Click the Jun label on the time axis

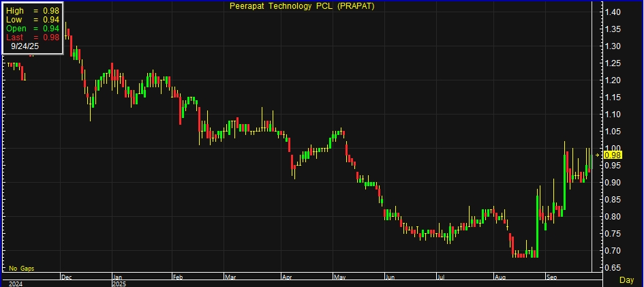point(390,277)
